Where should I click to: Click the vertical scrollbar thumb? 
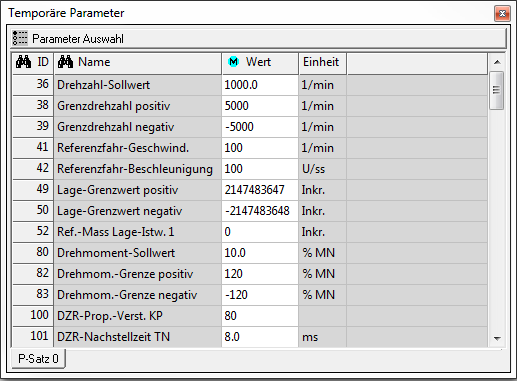[497, 90]
